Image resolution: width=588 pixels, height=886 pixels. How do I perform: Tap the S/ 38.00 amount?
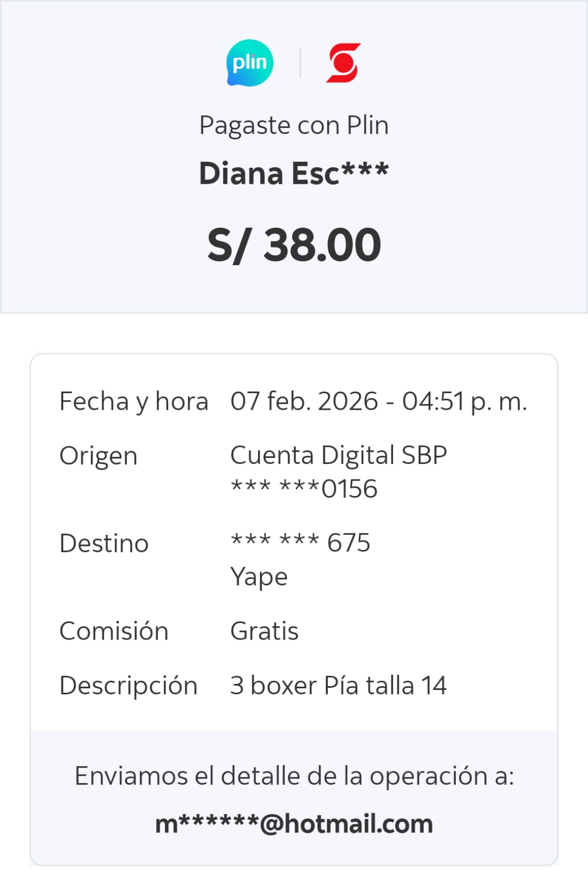click(293, 245)
